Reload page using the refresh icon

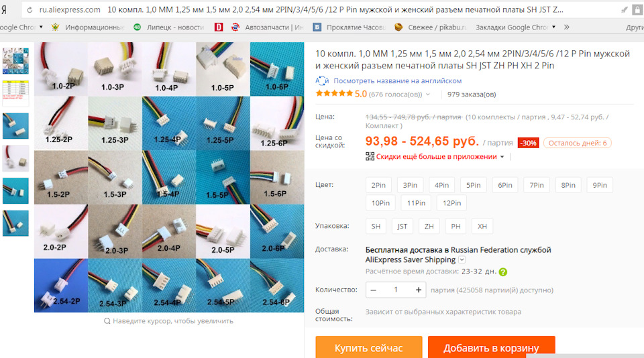30,10
